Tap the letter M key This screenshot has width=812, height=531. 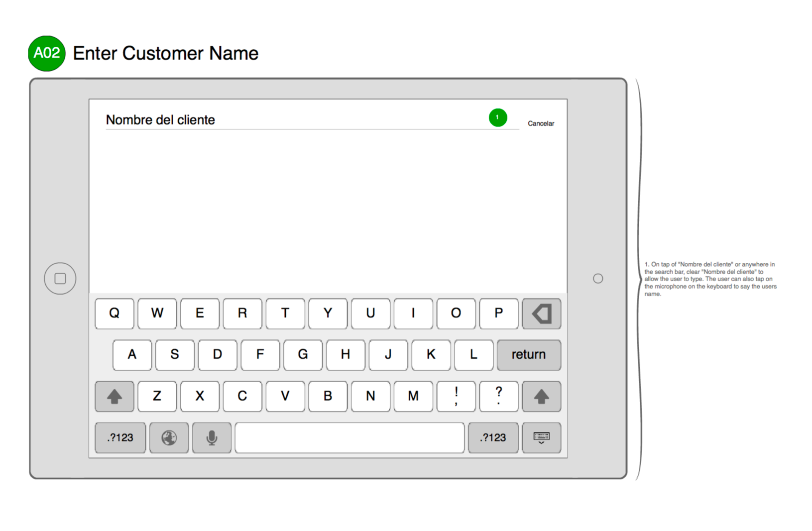(x=413, y=397)
